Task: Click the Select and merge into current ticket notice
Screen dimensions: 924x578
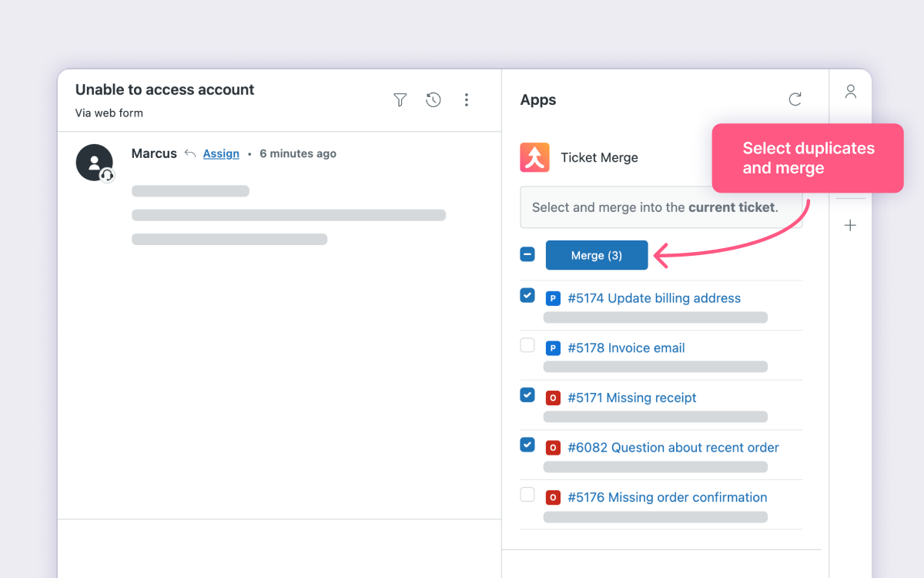Action: 661,207
